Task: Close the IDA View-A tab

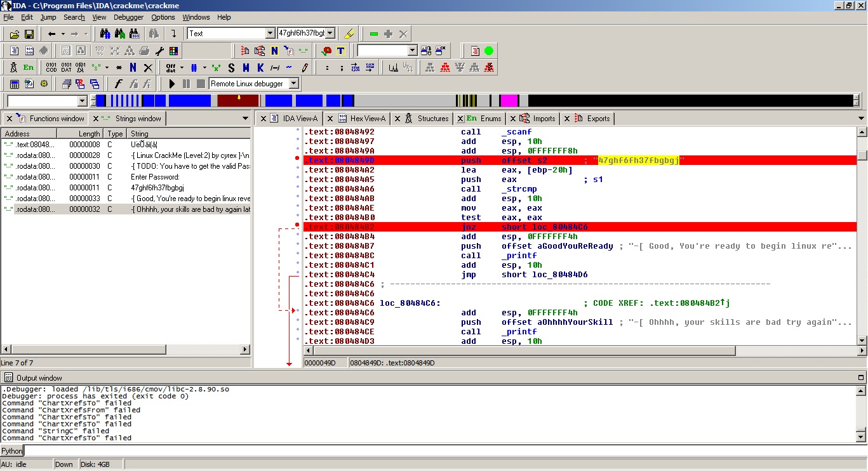Action: click(263, 119)
